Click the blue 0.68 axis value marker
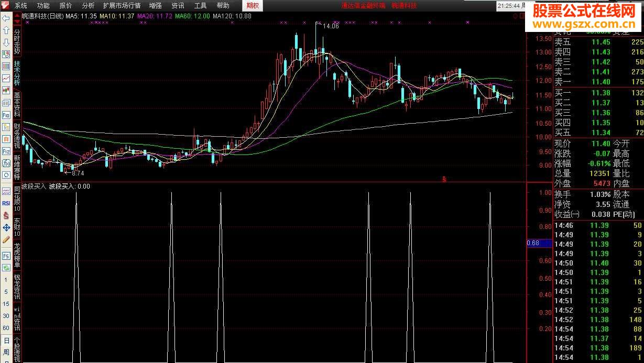 (x=539, y=243)
